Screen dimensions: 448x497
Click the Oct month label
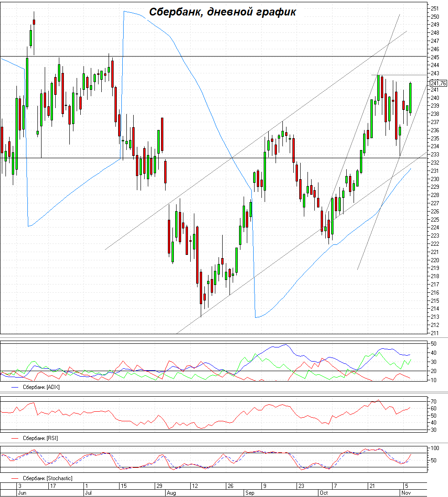click(324, 493)
